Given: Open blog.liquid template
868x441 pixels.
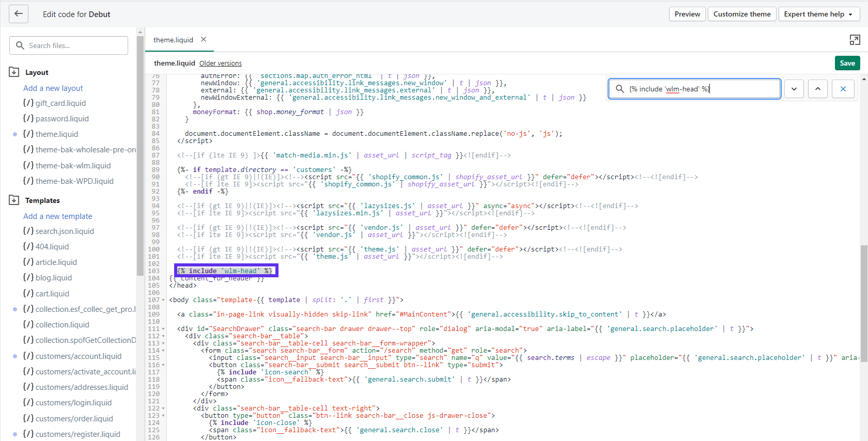Looking at the screenshot, I should [x=48, y=278].
